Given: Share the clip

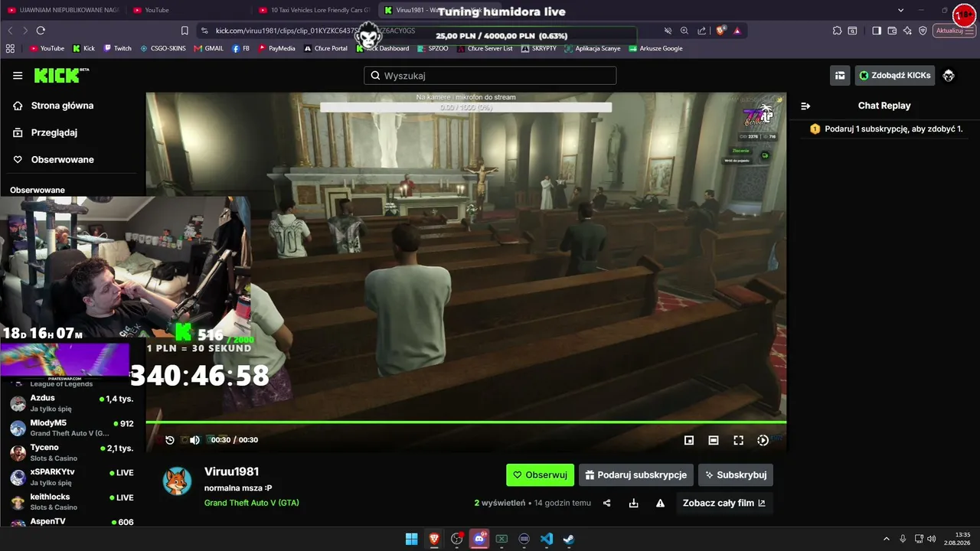Looking at the screenshot, I should pos(607,503).
